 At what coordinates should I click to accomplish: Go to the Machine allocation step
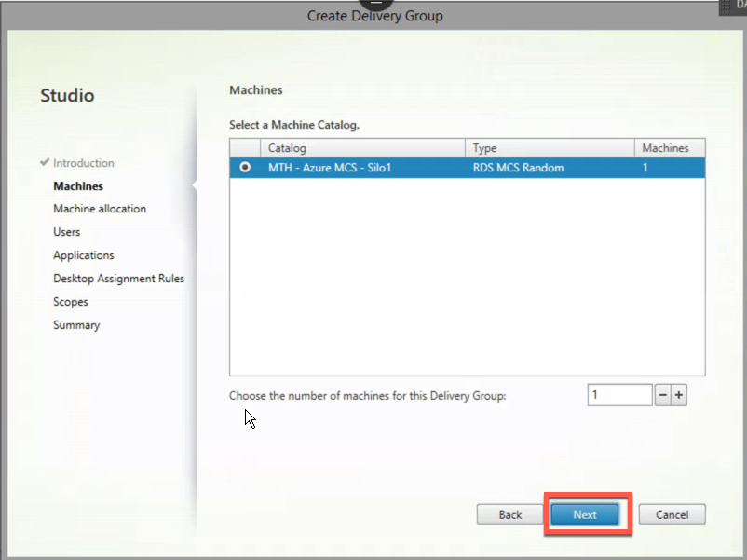click(100, 209)
